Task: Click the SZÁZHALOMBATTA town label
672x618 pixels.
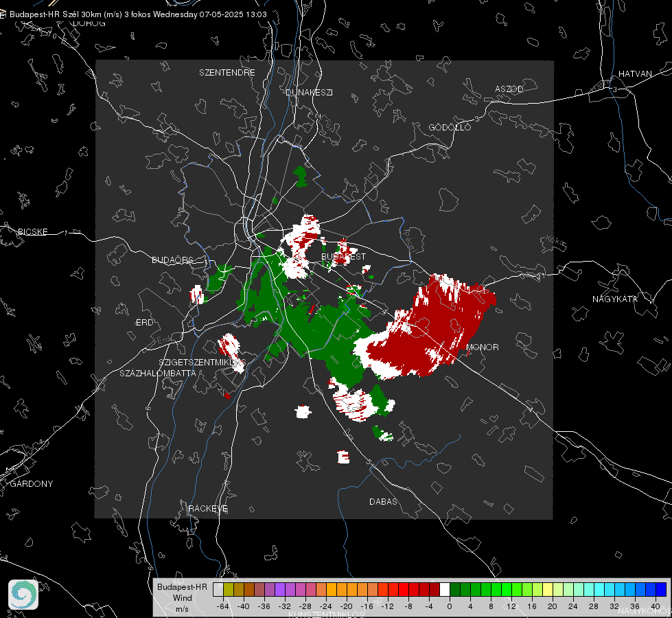Action: [x=157, y=373]
